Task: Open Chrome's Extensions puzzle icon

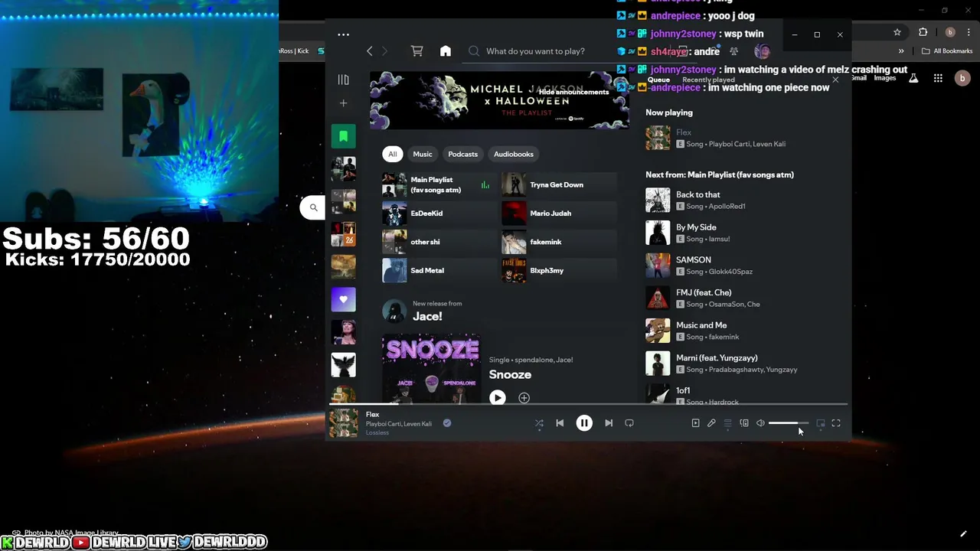Action: [923, 32]
